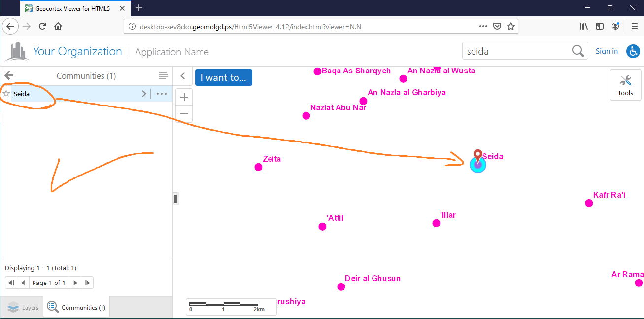
Task: Click the 'Illar community point
Action: pos(436,223)
